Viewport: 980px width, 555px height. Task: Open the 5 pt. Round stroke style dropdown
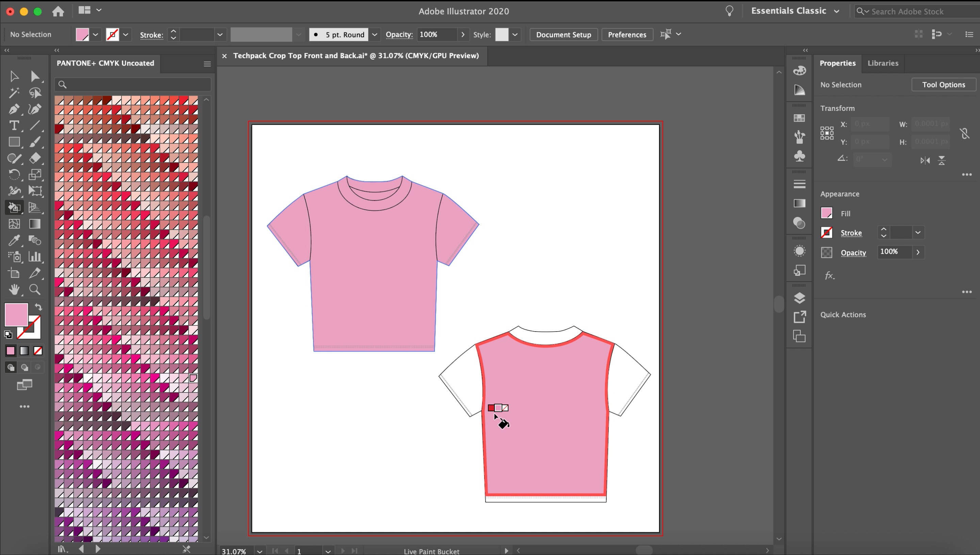pyautogui.click(x=374, y=34)
